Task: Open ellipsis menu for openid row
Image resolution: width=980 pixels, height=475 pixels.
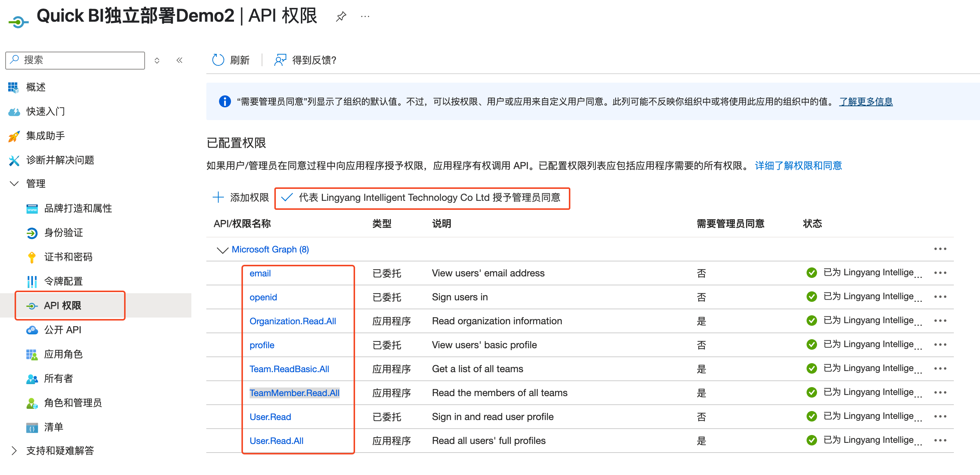Action: click(940, 297)
